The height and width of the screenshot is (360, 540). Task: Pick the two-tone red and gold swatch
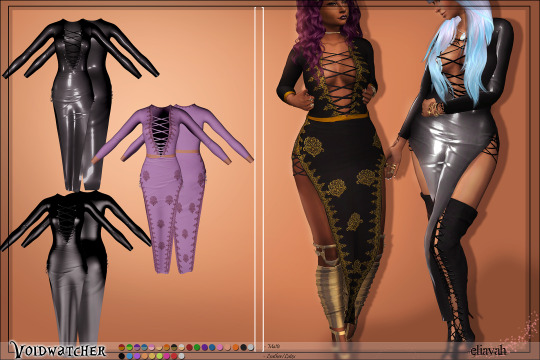pos(122,347)
